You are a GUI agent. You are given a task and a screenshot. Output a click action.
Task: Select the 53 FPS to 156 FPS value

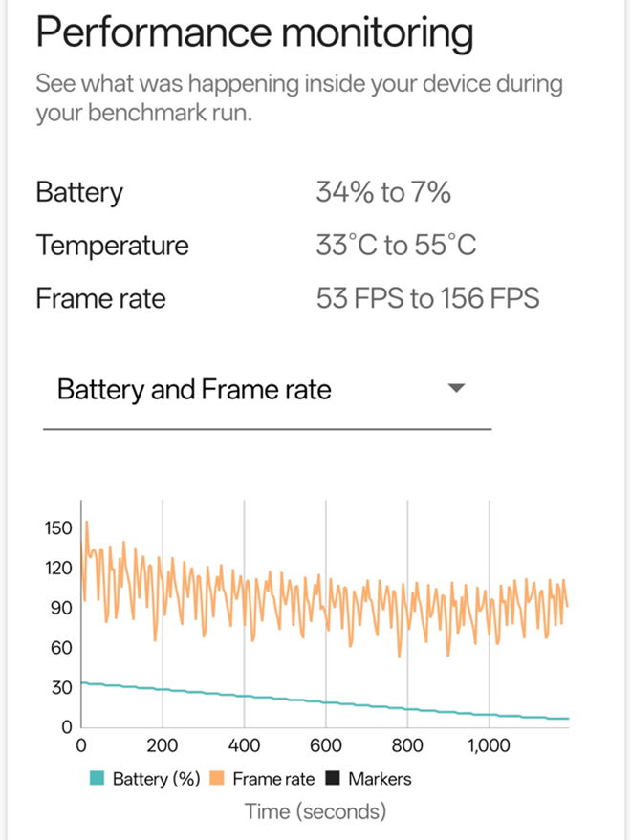pos(427,298)
